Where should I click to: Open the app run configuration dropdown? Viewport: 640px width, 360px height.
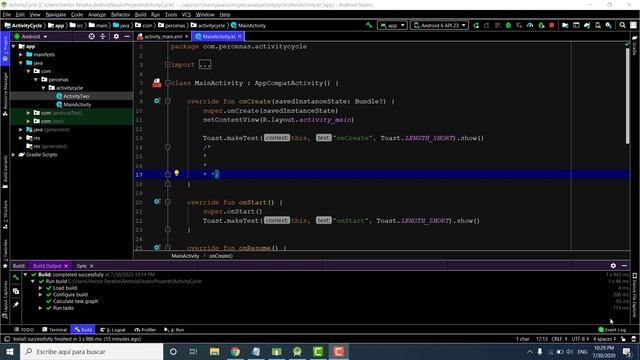392,25
